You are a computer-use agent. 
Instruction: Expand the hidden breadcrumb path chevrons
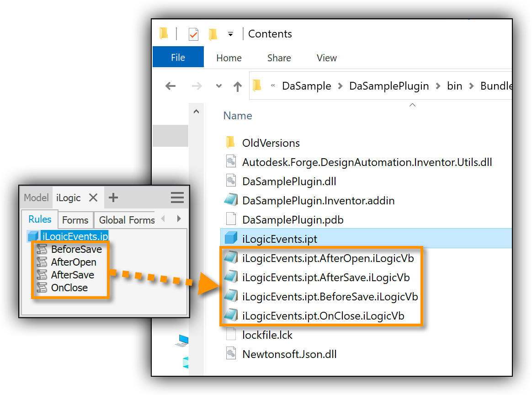[273, 85]
